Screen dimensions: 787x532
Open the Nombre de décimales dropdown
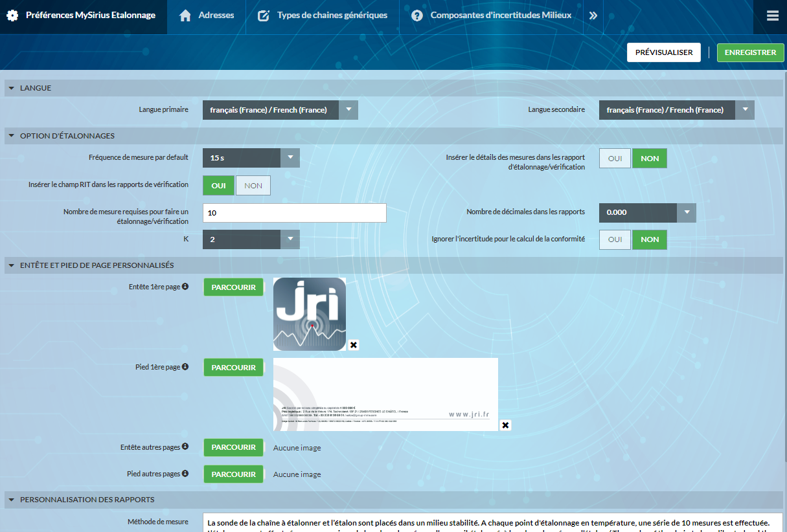(x=648, y=212)
